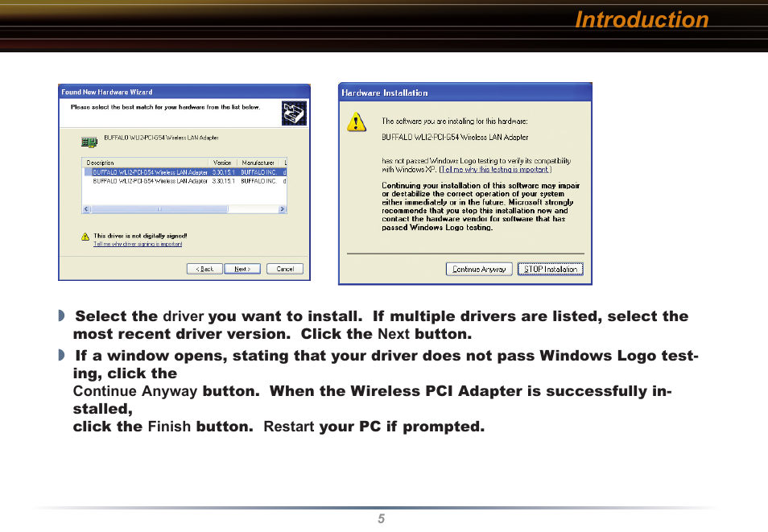Image resolution: width=768 pixels, height=532 pixels.
Task: Click Next in Found New Hardware Wizard
Action: pos(242,269)
